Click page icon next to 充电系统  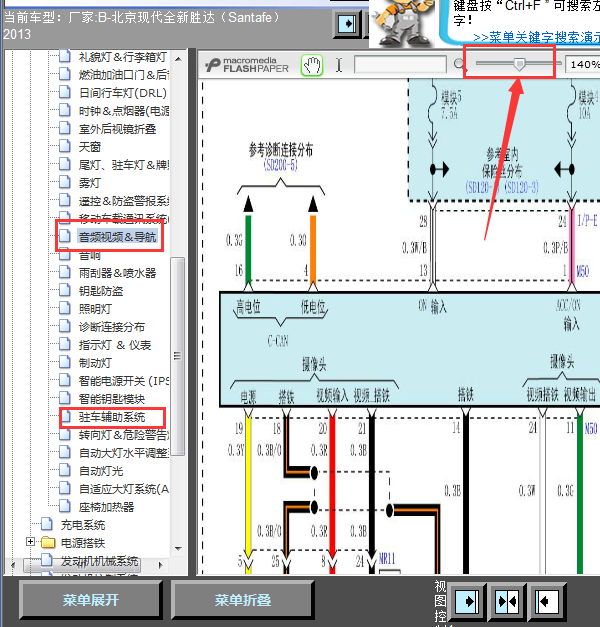click(x=47, y=524)
